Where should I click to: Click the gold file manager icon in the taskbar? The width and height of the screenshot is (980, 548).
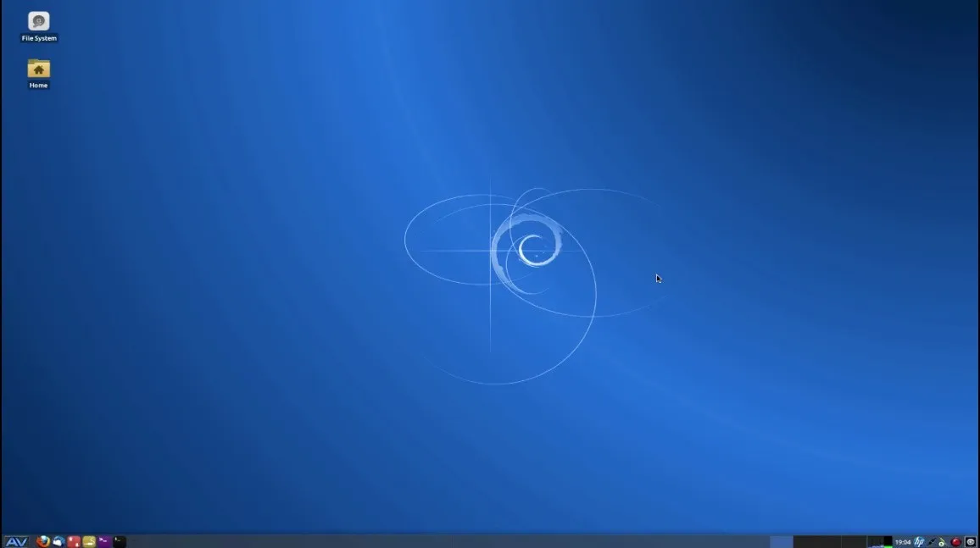click(88, 541)
